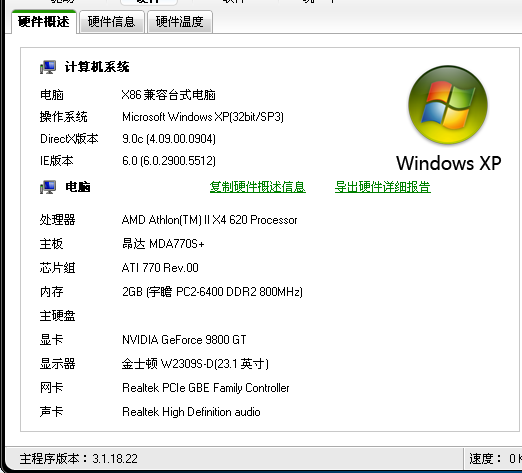
Task: Click the chipset value ATI 770 Rev.00
Action: 160,268
